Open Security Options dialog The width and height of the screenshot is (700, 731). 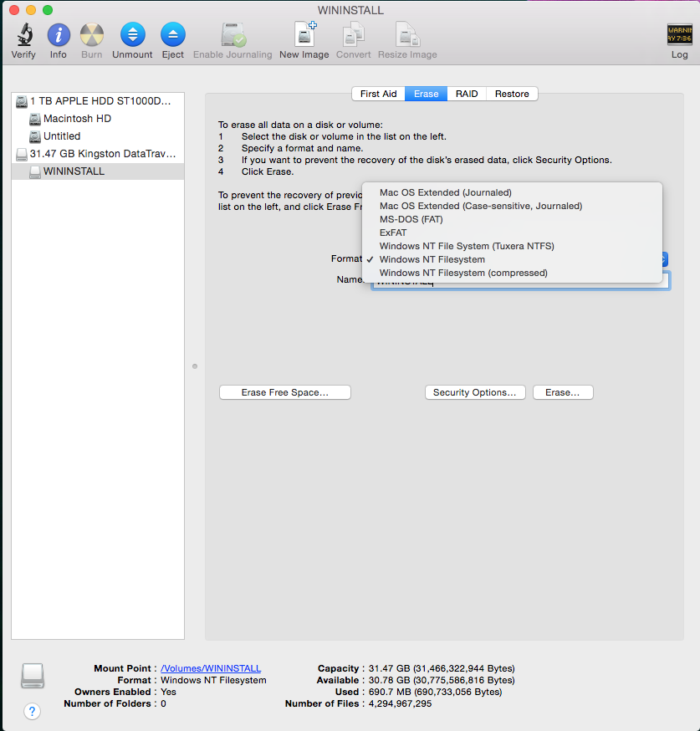click(x=475, y=392)
